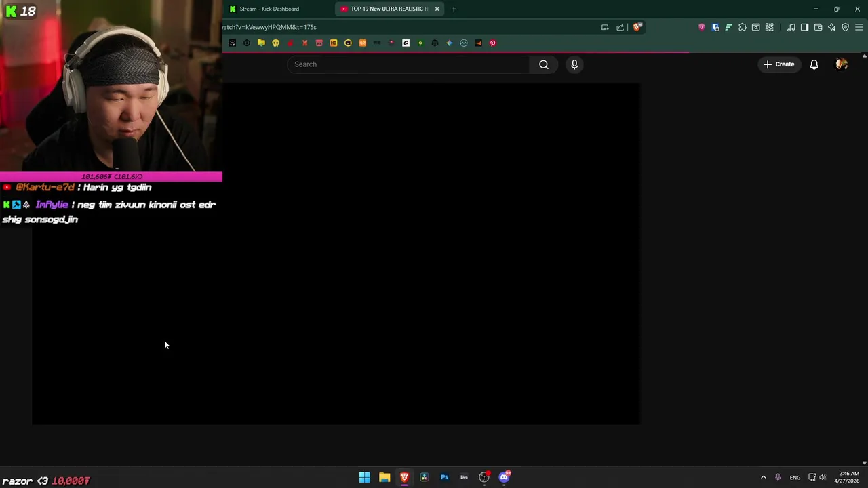Open a new browser tab
This screenshot has height=488, width=868.
pos(454,9)
